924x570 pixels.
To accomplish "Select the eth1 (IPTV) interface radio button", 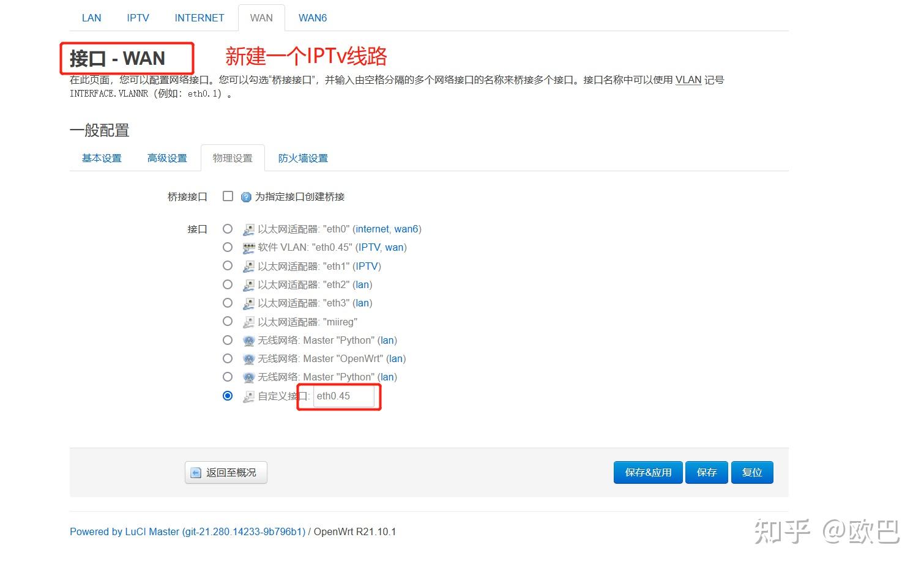I will [228, 265].
